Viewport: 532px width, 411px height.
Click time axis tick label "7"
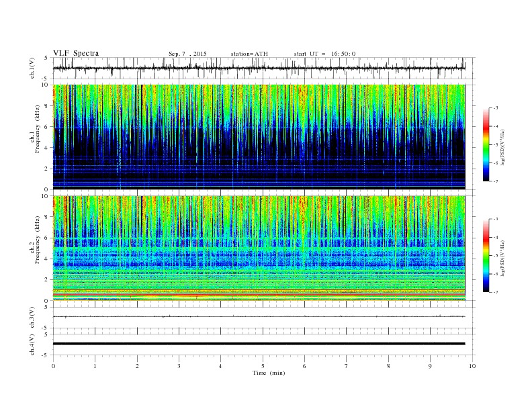pos(347,366)
